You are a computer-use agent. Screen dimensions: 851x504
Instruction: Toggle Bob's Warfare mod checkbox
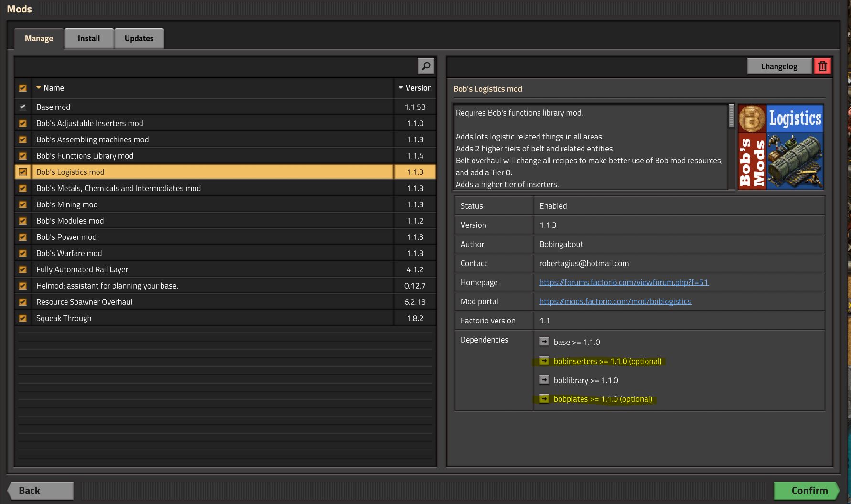click(22, 253)
